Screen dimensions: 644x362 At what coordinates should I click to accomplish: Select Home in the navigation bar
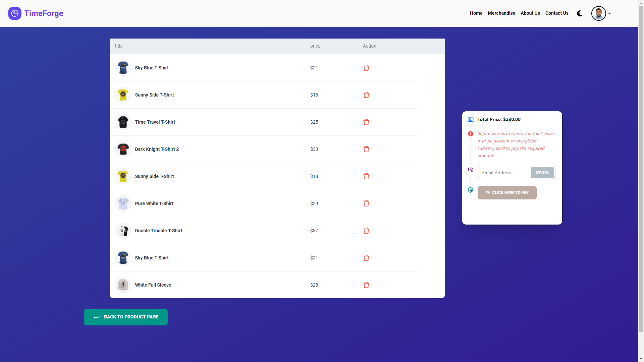pos(476,13)
